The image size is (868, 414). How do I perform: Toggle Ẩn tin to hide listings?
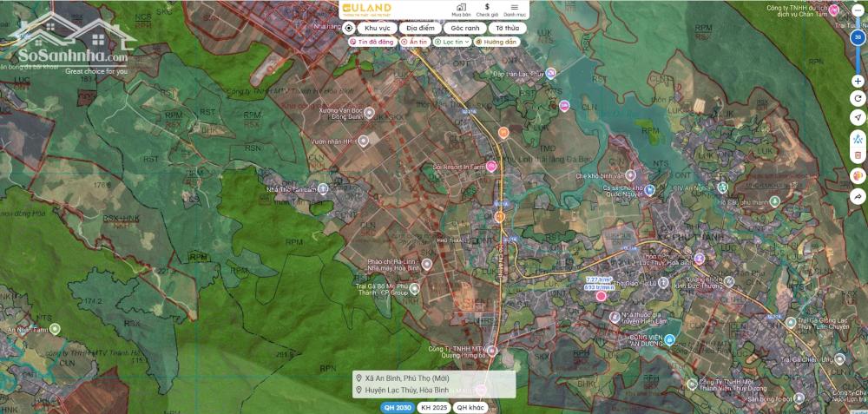[x=415, y=42]
